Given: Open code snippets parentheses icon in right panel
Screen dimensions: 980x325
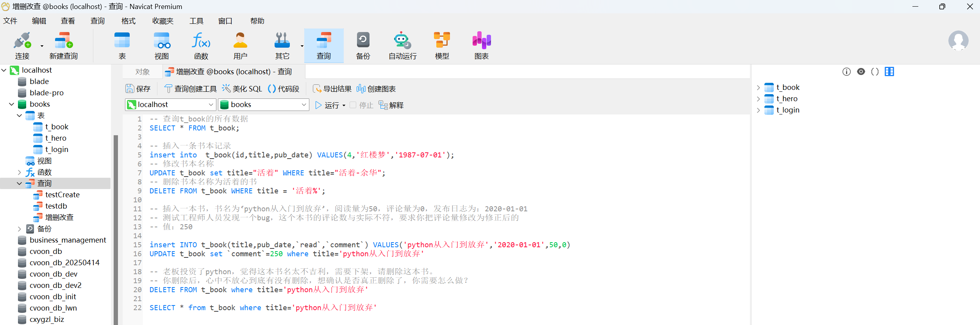Looking at the screenshot, I should [875, 71].
